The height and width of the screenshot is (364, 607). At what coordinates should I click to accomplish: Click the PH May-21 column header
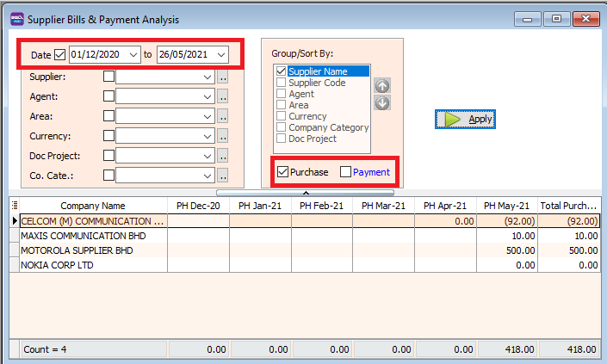pos(506,206)
